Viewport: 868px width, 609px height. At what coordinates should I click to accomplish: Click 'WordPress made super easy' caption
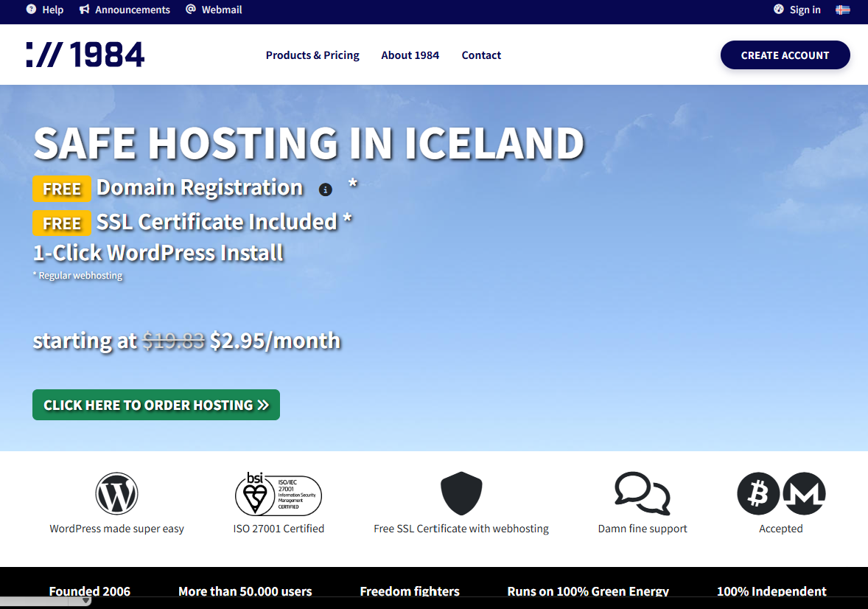click(117, 529)
